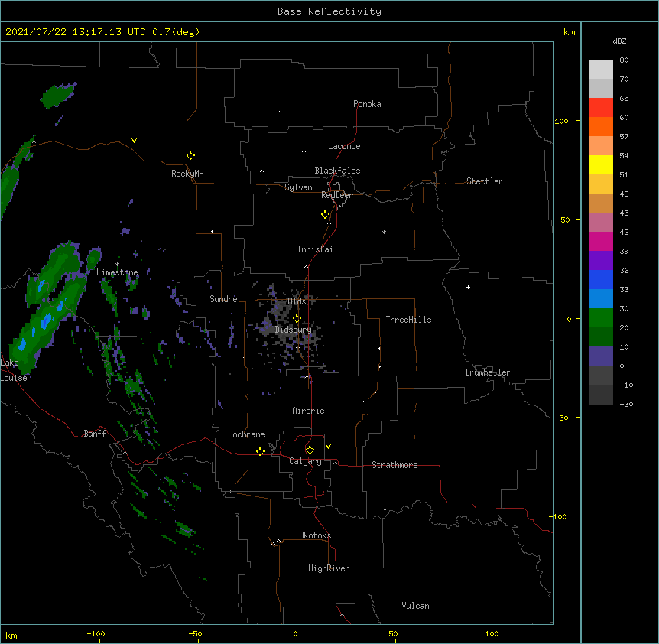Click the asterisk marker above Limestone label
The width and height of the screenshot is (659, 644).
117,265
